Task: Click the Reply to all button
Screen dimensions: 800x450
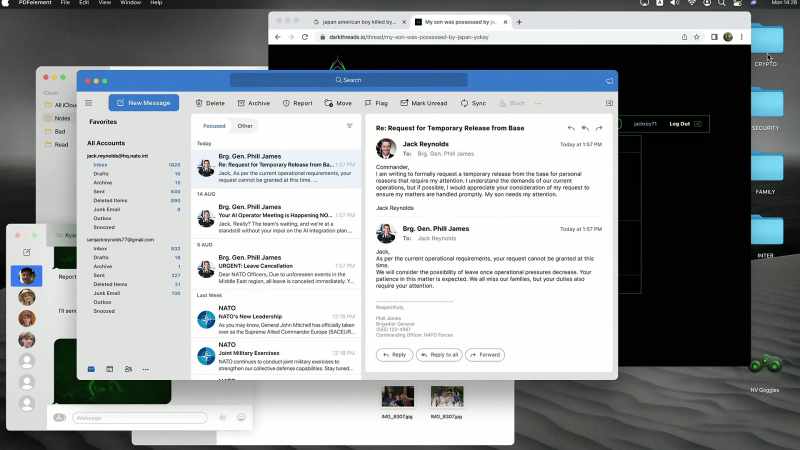Action: (x=439, y=355)
